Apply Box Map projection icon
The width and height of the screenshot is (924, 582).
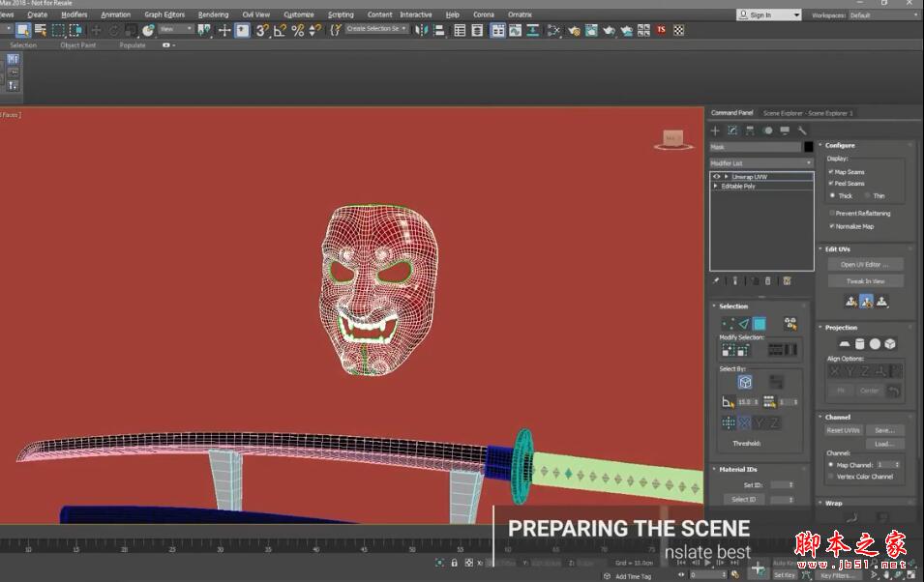890,344
